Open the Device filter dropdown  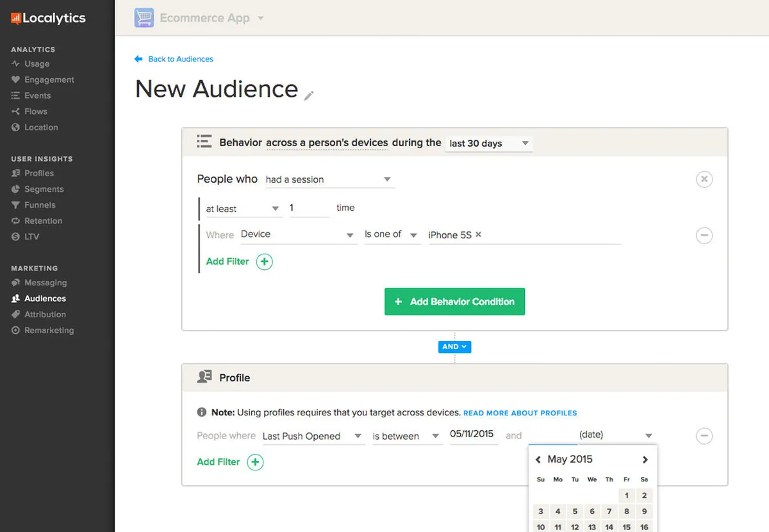tap(298, 235)
